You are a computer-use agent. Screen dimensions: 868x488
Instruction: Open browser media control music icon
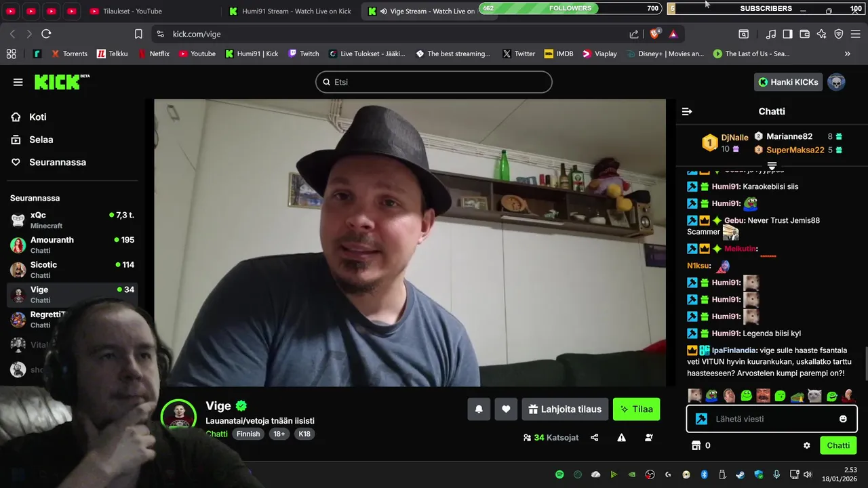click(x=771, y=34)
